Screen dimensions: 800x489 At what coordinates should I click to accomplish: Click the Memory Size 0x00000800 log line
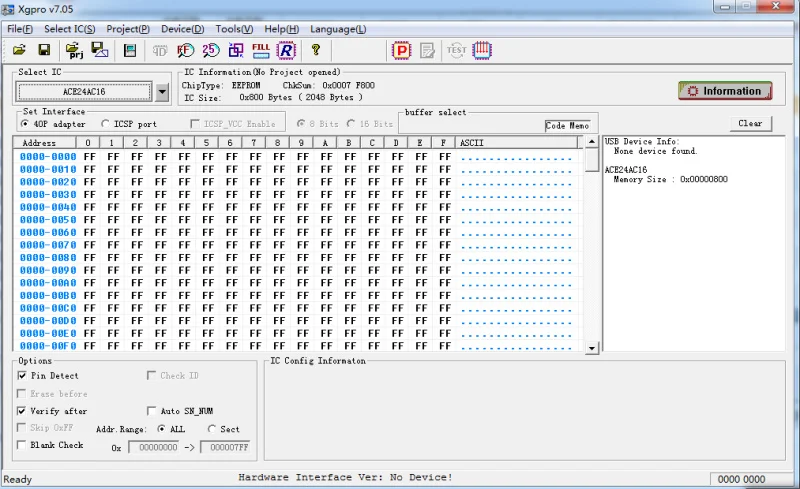coord(670,179)
